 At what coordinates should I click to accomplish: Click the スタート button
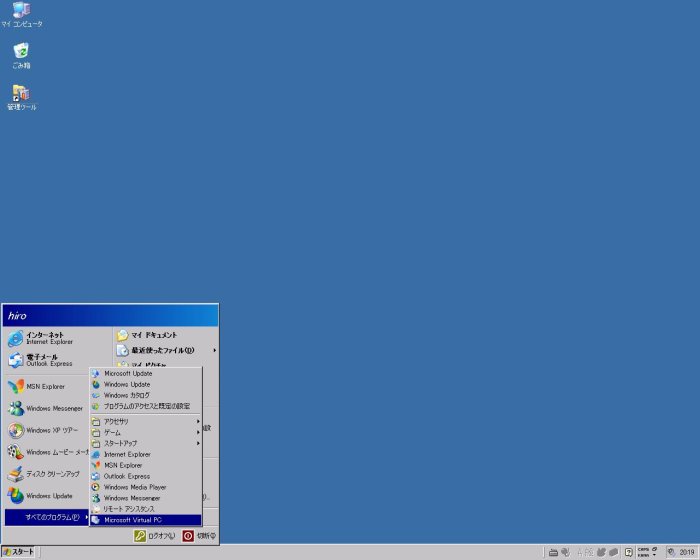pyautogui.click(x=18, y=552)
